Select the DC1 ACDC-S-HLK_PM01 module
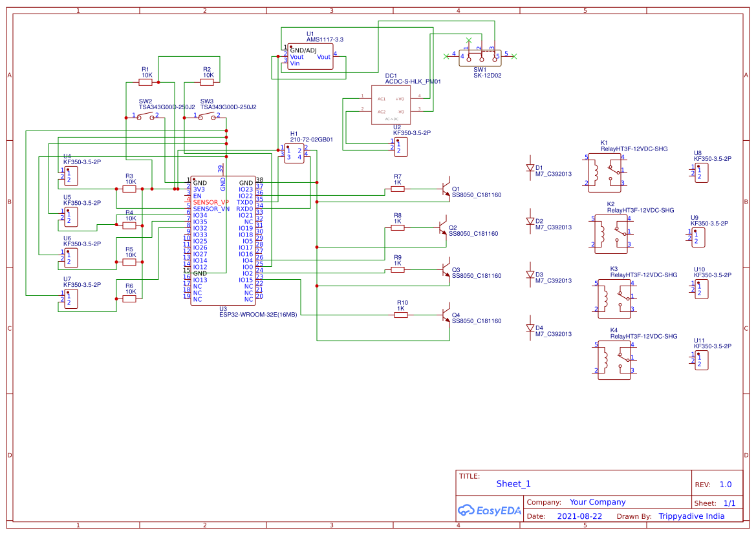 391,105
